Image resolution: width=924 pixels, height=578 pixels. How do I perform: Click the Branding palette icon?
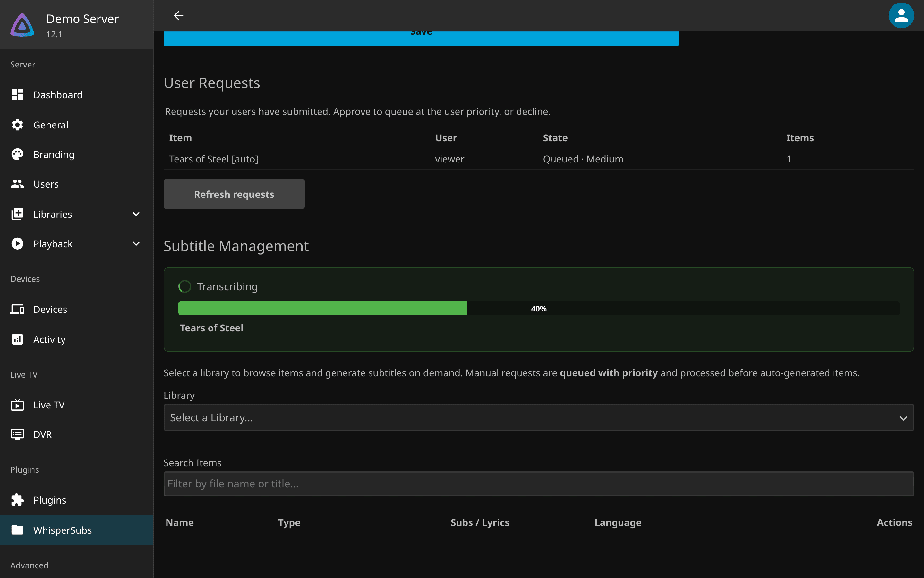(17, 154)
